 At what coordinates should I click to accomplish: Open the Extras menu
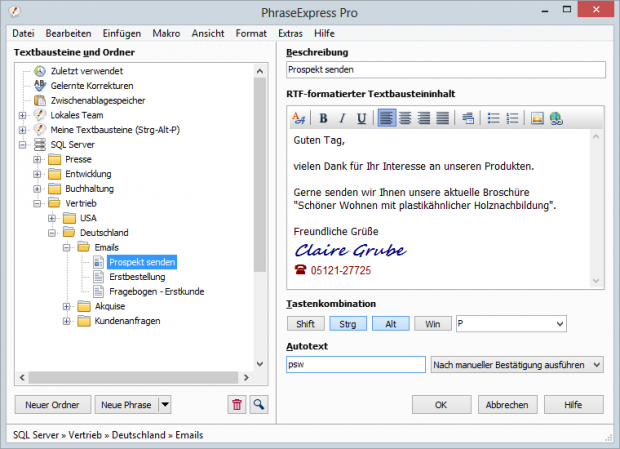290,33
